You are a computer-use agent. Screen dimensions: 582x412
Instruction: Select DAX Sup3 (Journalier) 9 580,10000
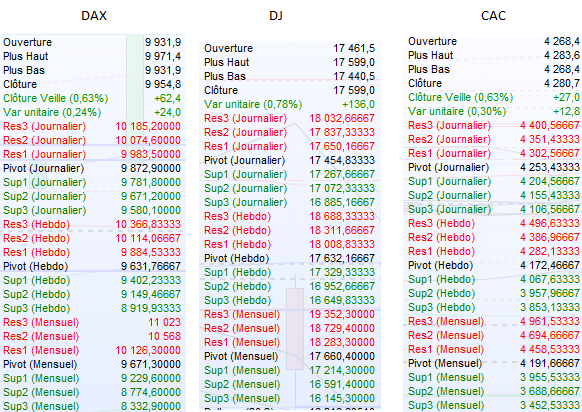point(92,210)
